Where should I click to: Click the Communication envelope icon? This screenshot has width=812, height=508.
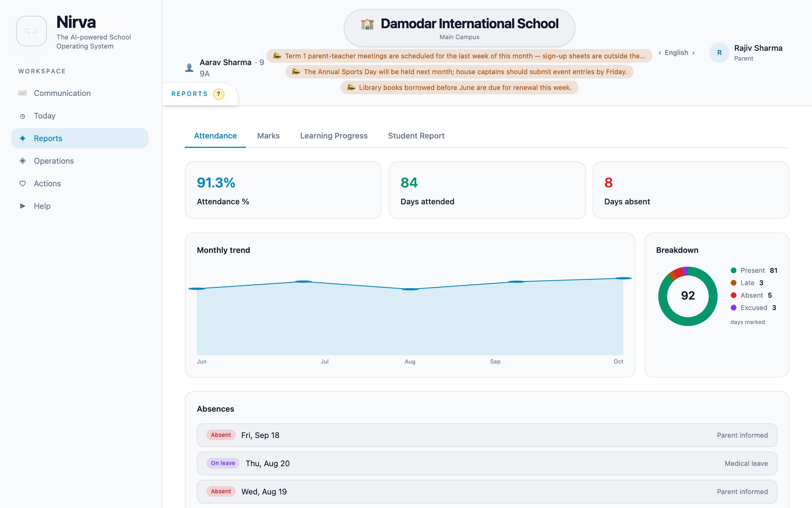[x=23, y=93]
